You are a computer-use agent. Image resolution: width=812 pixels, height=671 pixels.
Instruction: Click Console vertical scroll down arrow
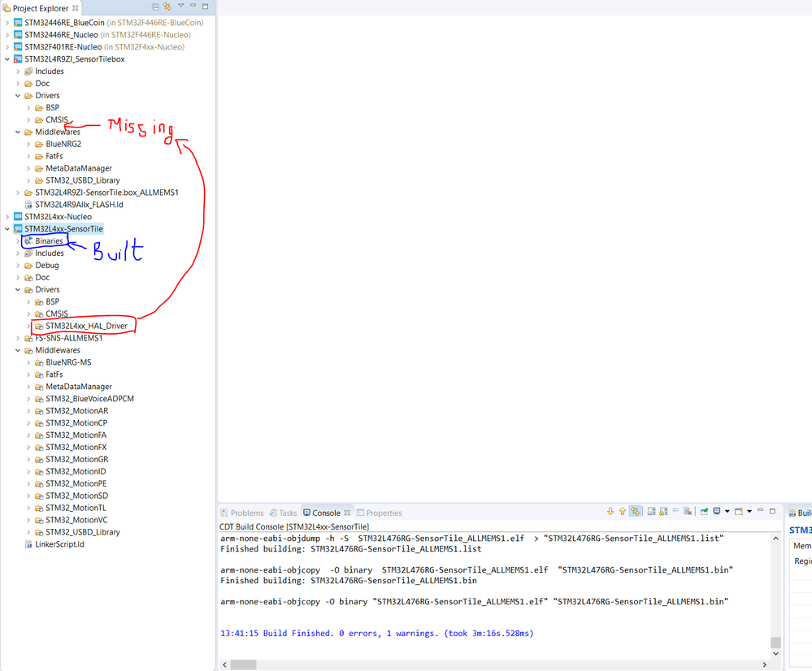[775, 653]
